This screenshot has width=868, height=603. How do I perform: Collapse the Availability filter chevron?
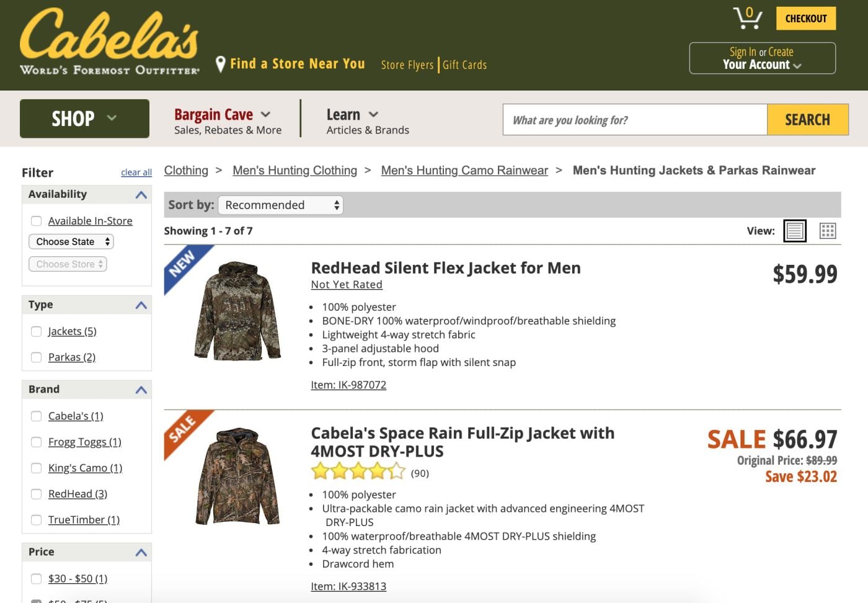coord(141,195)
